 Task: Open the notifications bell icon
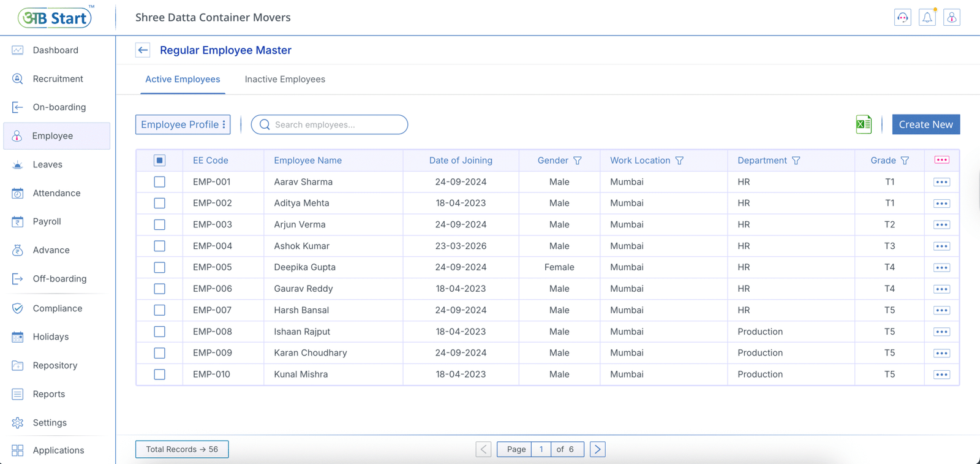927,18
